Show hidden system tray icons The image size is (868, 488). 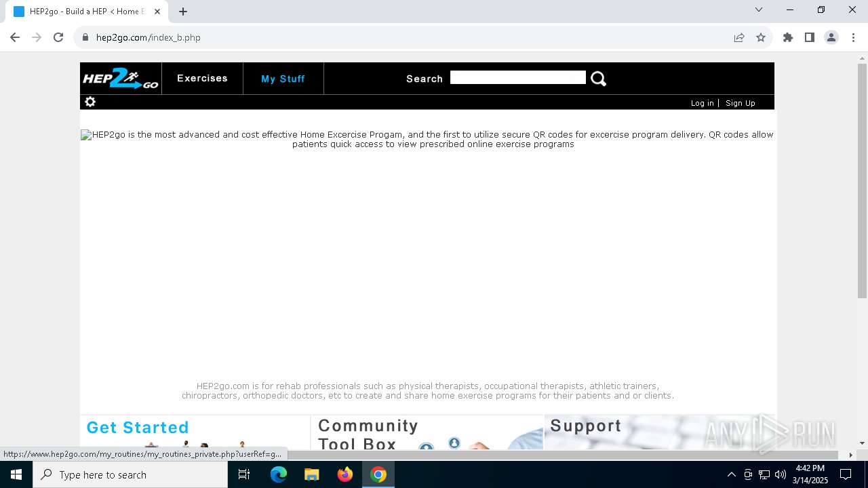(x=731, y=474)
